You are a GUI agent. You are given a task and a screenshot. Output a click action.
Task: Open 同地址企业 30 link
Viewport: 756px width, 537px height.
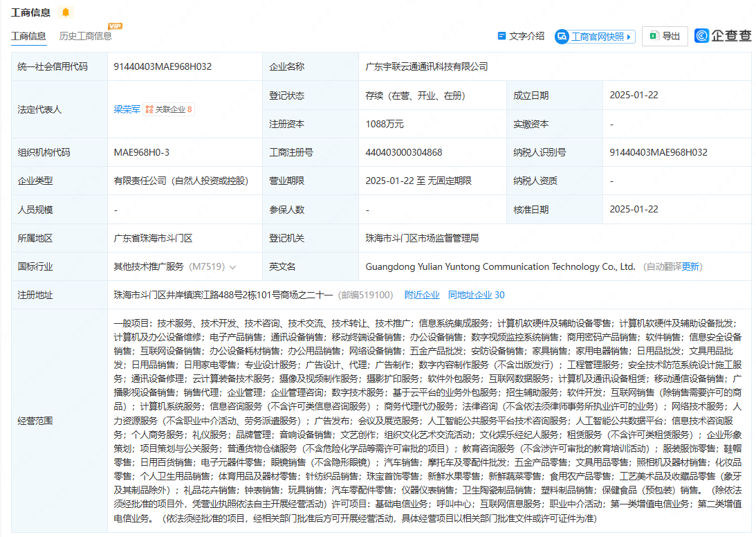(x=476, y=295)
